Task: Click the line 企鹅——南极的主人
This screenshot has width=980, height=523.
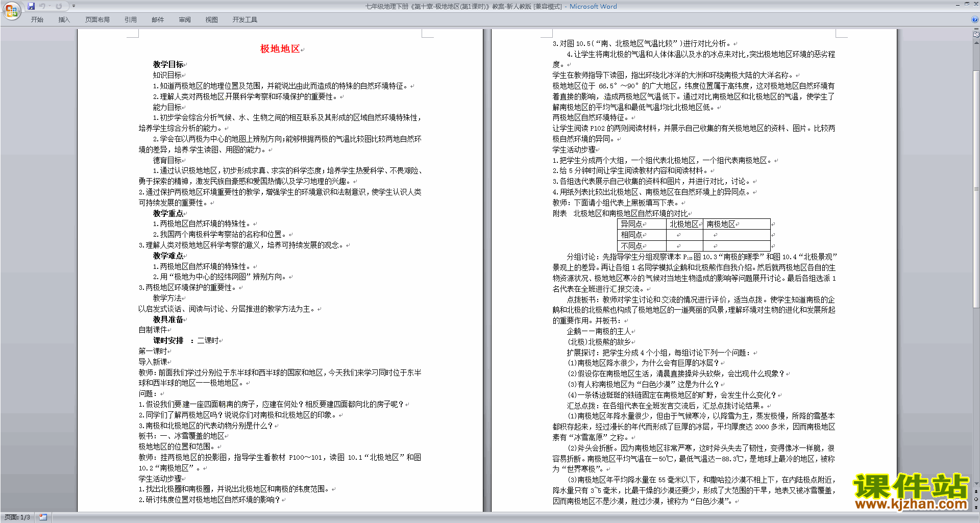Action: 599,331
